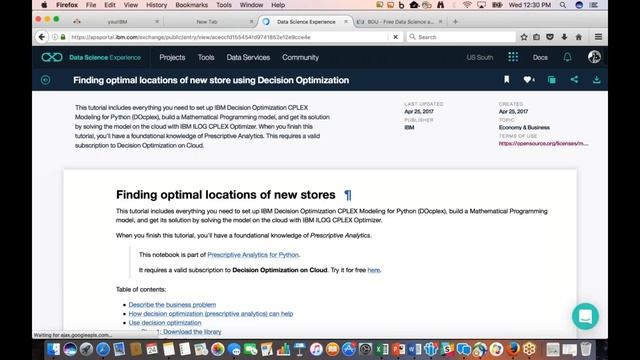This screenshot has height=360, width=640.
Task: Stop loading the page with the X
Action: click(396, 37)
